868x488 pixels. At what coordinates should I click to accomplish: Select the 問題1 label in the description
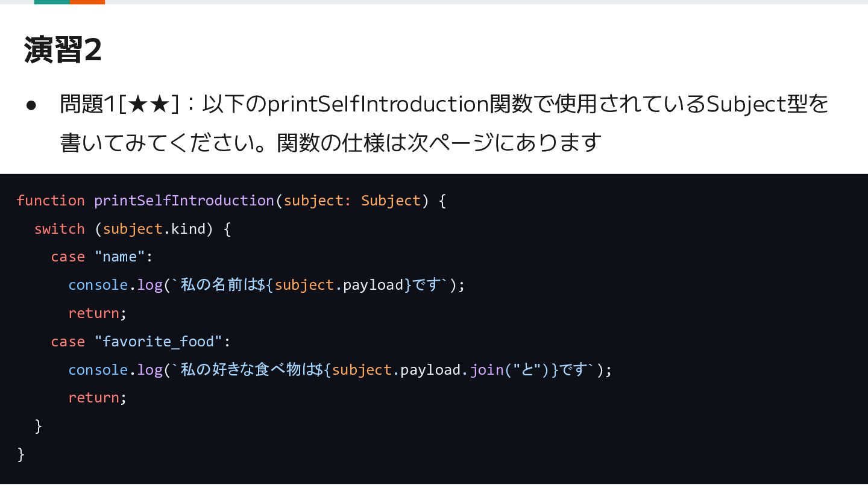(87, 104)
